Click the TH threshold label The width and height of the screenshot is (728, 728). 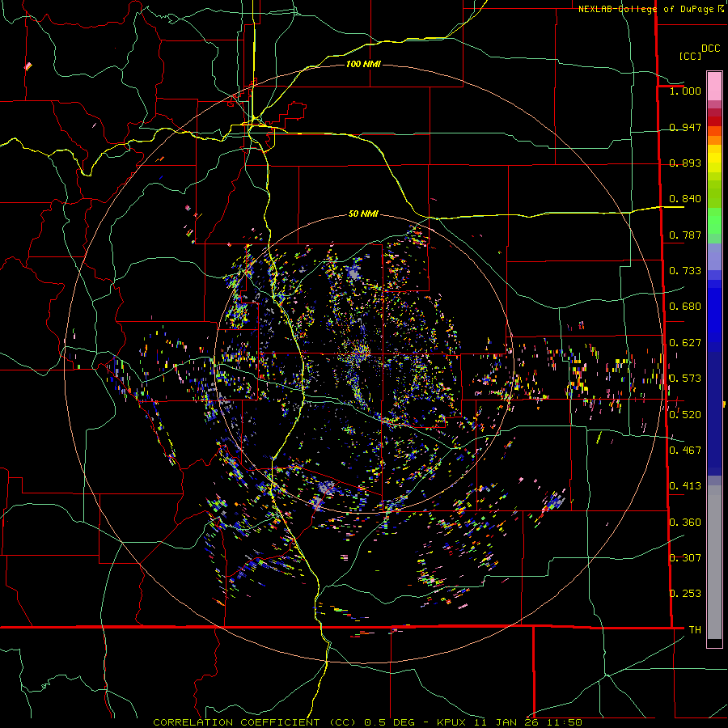tap(695, 629)
